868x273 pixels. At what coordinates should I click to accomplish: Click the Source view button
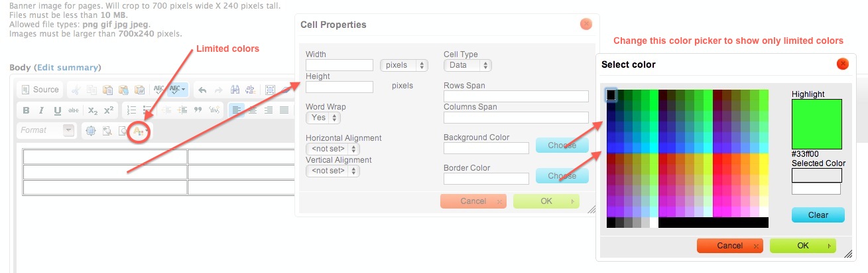(x=40, y=90)
